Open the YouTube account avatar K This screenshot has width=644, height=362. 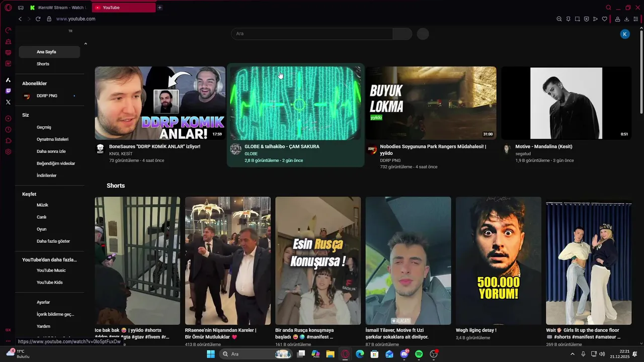click(x=625, y=34)
